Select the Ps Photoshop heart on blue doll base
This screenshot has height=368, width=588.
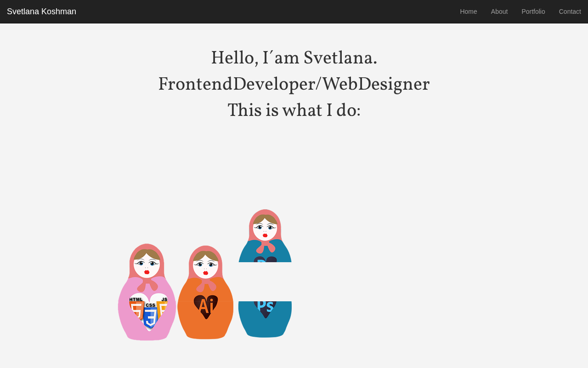pos(265,309)
